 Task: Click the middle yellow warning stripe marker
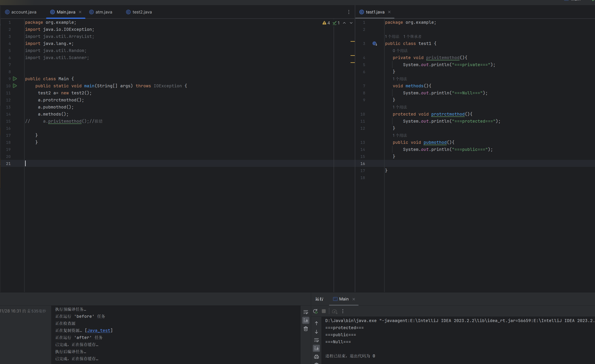[x=352, y=55]
